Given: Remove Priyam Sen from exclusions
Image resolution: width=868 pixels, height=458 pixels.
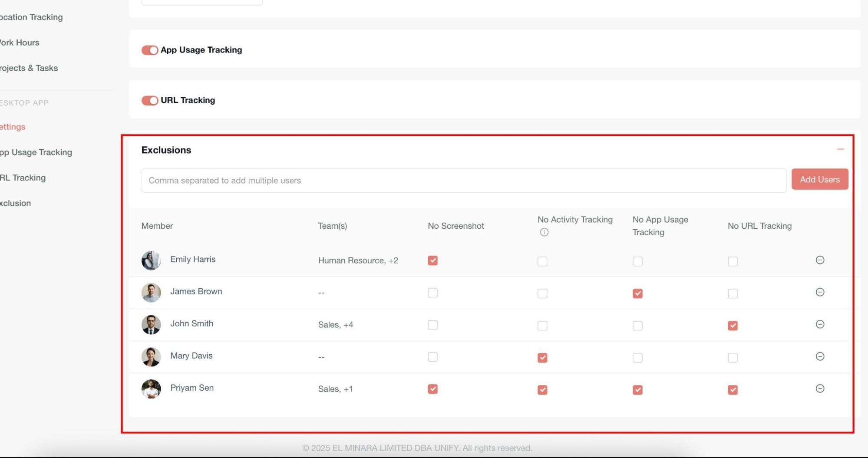Looking at the screenshot, I should [819, 389].
